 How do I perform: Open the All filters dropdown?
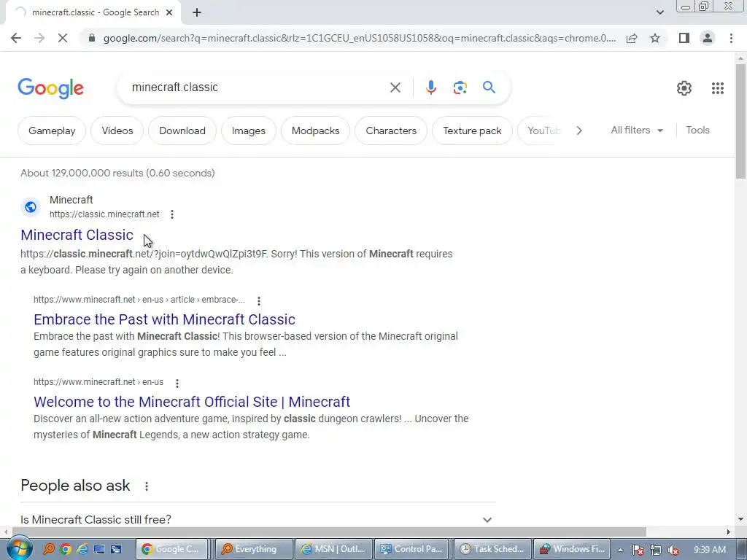[637, 130]
